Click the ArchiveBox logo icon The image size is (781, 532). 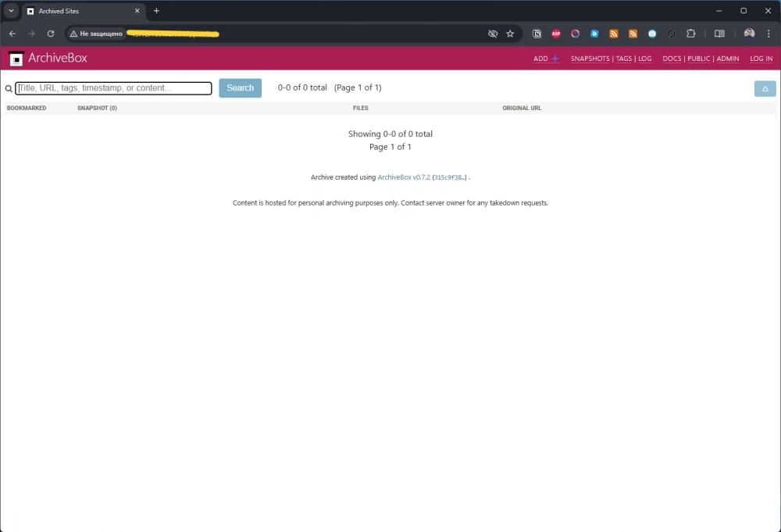pyautogui.click(x=16, y=58)
